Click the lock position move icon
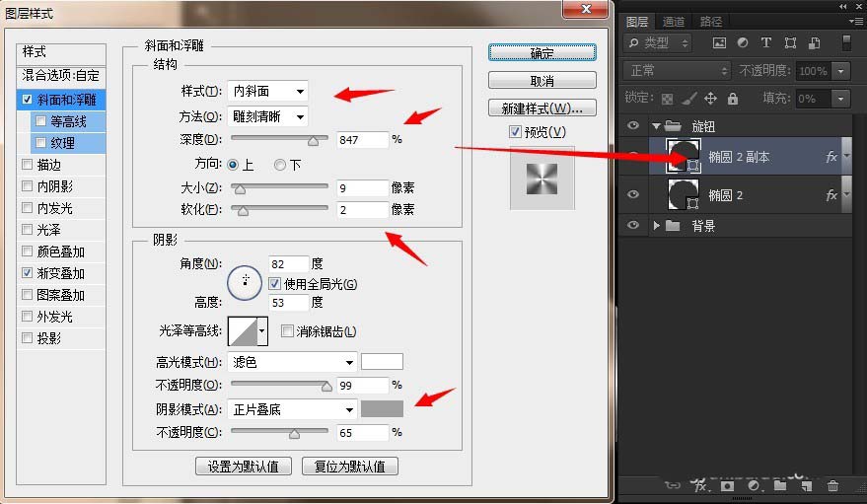Viewport: 867px width, 504px height. point(711,99)
